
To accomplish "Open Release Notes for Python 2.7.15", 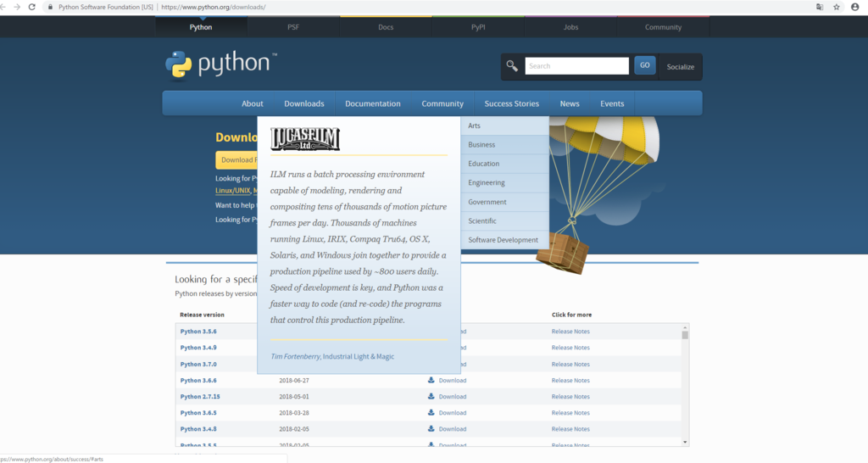I will coord(570,397).
